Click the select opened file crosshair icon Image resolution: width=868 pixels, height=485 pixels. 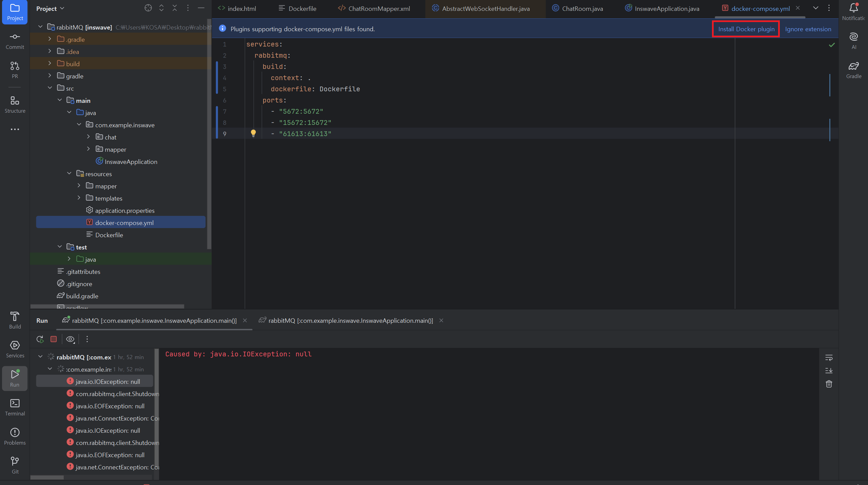(148, 8)
